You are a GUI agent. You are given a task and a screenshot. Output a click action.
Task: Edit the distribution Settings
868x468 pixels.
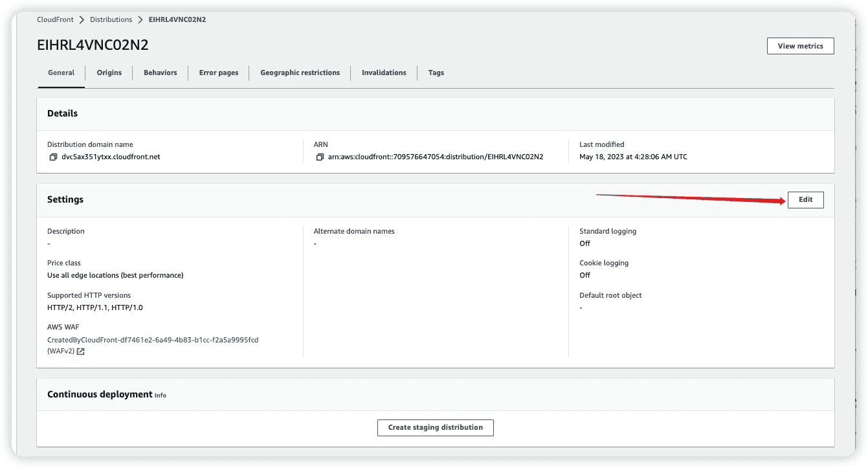(x=806, y=199)
